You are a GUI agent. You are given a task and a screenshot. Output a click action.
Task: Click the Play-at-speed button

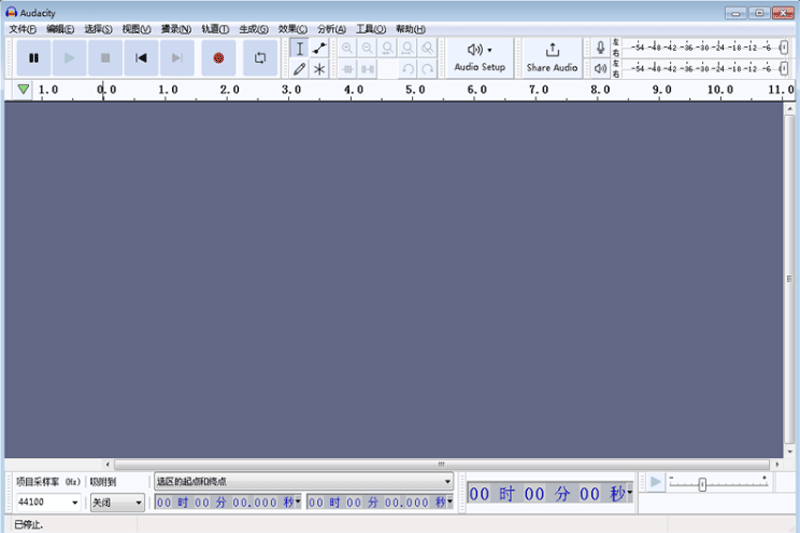(x=656, y=482)
